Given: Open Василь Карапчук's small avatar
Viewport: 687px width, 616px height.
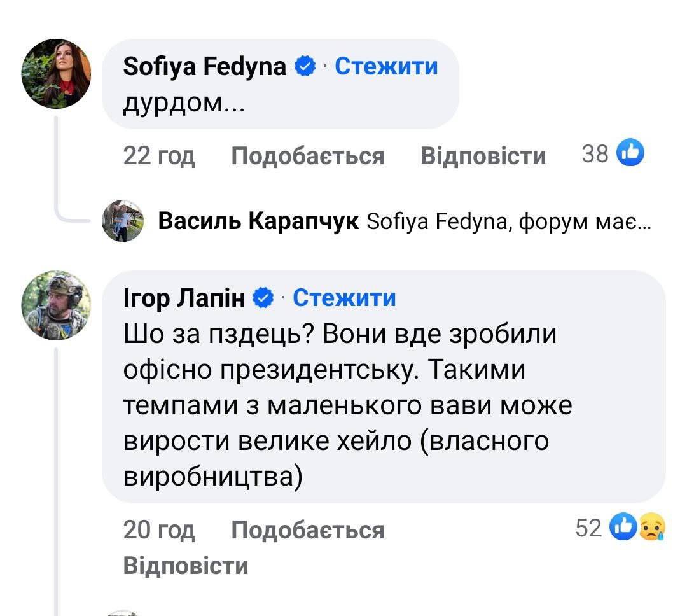Looking at the screenshot, I should point(123,221).
